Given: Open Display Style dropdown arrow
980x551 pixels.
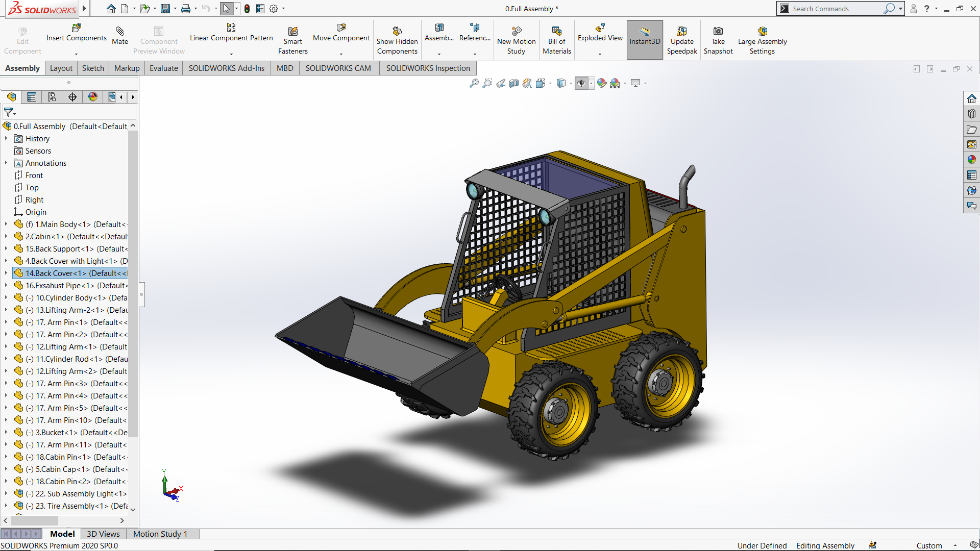Looking at the screenshot, I should pyautogui.click(x=571, y=83).
